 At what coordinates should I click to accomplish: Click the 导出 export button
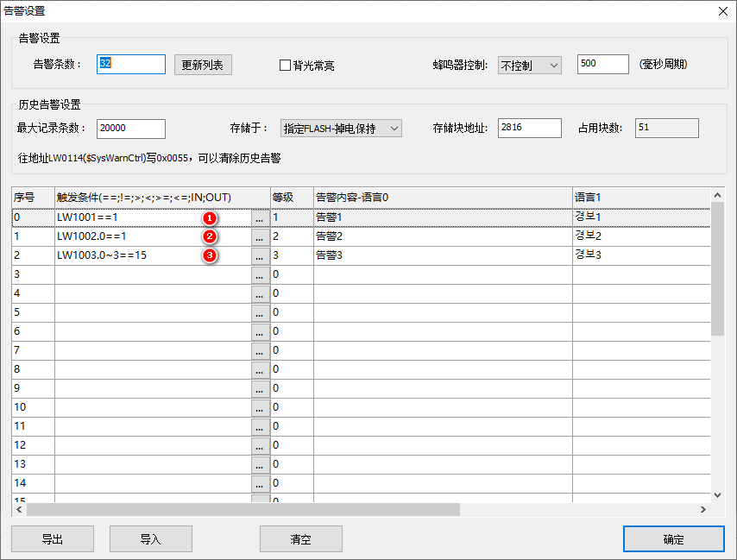tap(53, 539)
